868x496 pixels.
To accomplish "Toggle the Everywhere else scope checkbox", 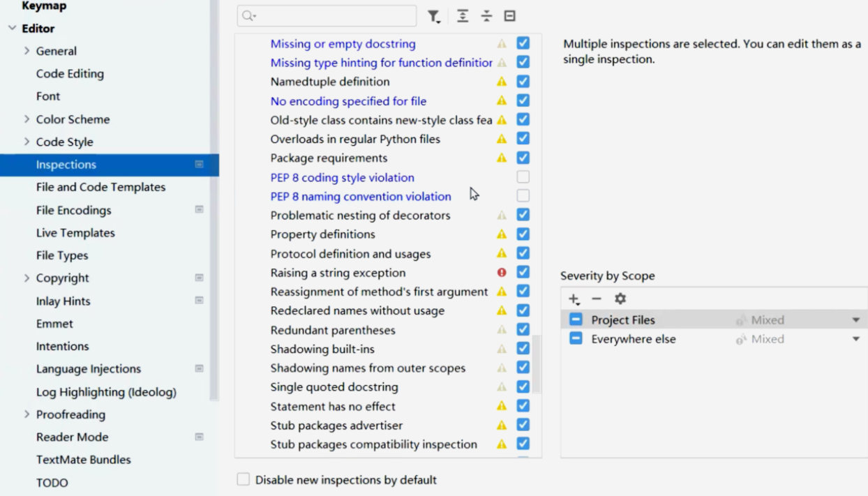I will (576, 338).
